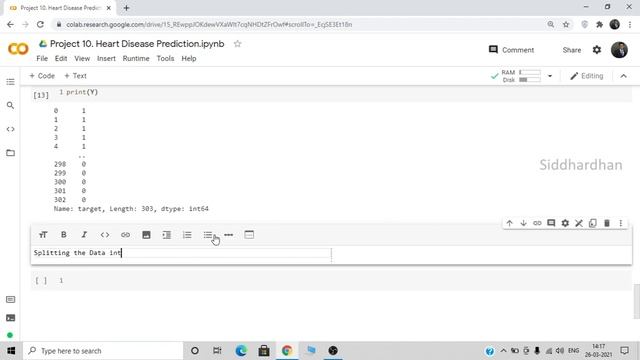Open Windows Start menu
This screenshot has height=360, width=640.
[11, 351]
